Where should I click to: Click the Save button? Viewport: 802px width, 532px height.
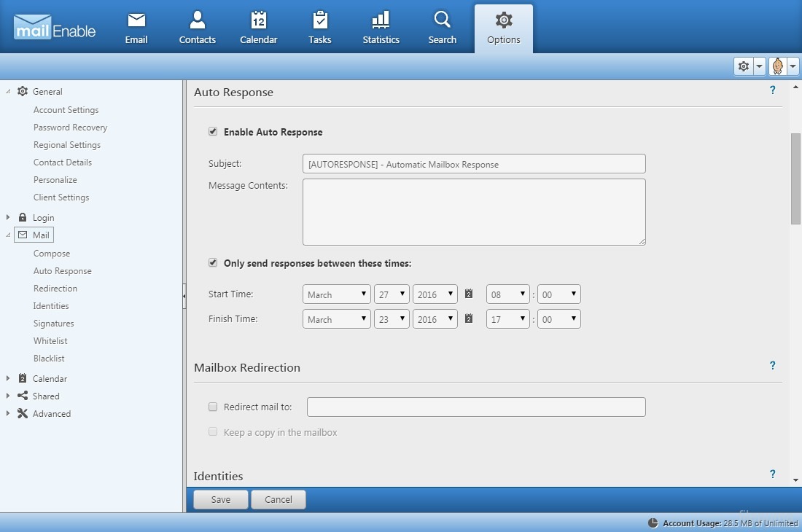pos(220,499)
